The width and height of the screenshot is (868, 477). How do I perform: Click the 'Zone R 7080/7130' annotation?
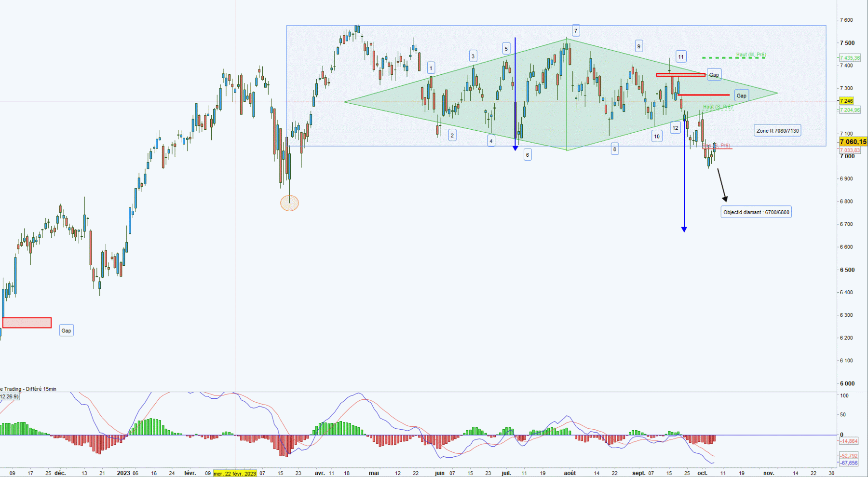click(777, 130)
